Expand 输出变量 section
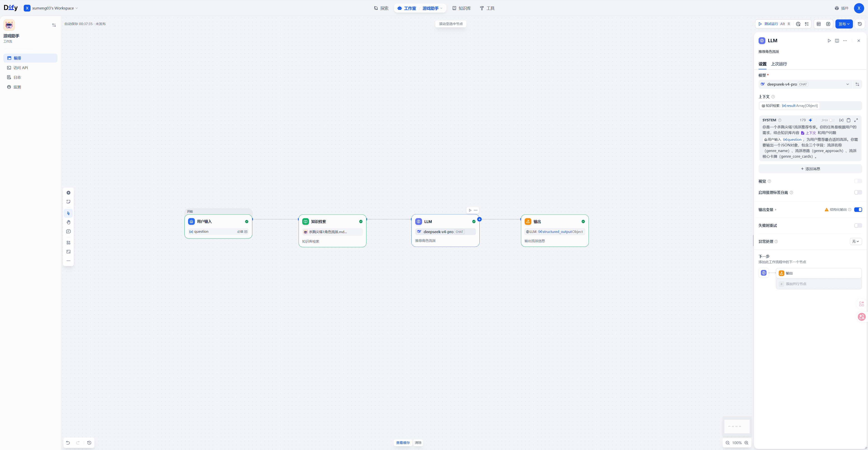Image resolution: width=868 pixels, height=450 pixels. 768,209
